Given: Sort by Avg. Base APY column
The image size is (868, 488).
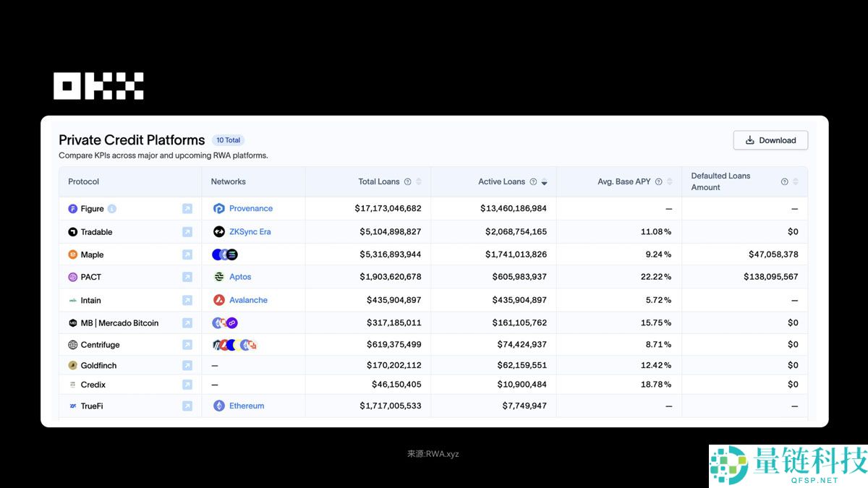Looking at the screenshot, I should [669, 182].
